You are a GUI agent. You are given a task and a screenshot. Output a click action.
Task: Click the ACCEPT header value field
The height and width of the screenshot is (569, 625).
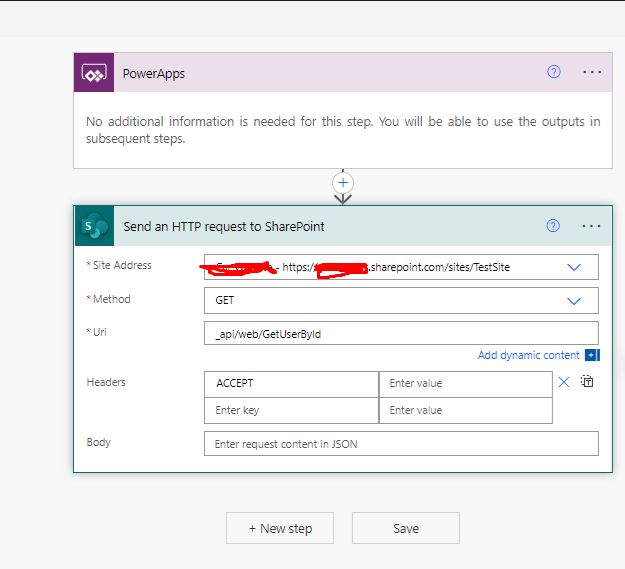[x=466, y=384]
